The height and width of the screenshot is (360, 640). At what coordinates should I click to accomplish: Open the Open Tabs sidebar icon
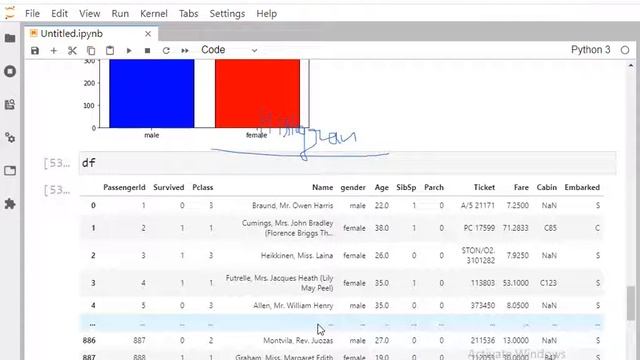coord(10,170)
